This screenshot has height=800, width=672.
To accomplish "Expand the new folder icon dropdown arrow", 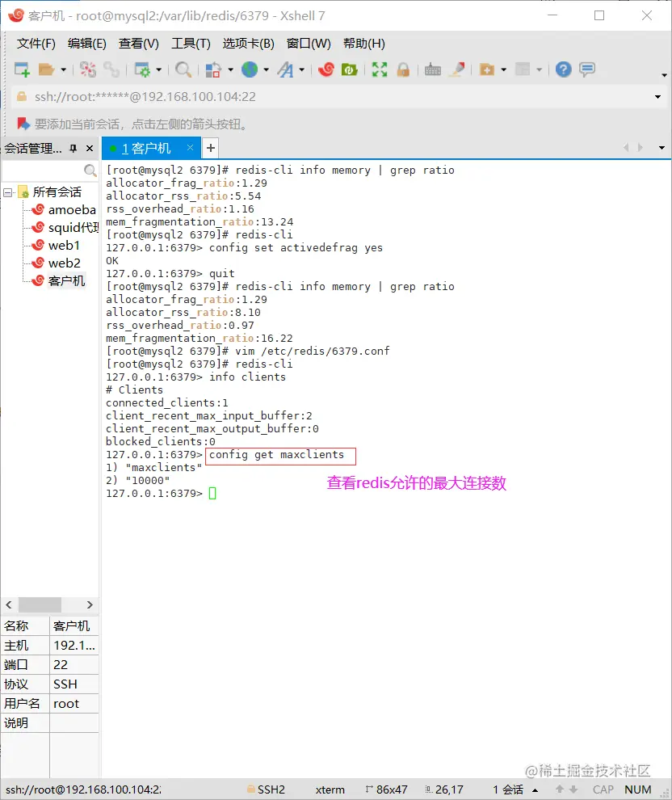I will click(504, 69).
